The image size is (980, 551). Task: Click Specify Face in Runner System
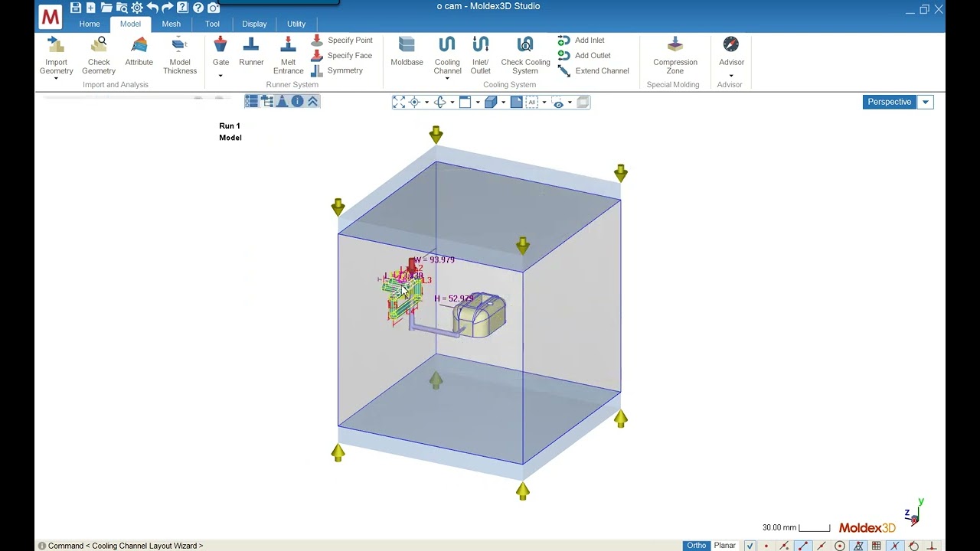coord(341,55)
